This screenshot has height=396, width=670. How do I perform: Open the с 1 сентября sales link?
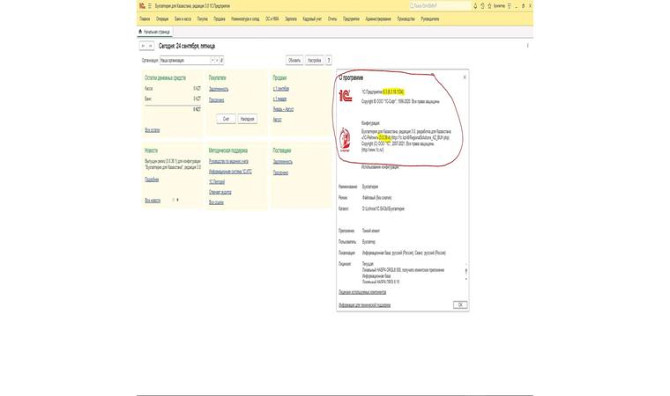(x=281, y=89)
